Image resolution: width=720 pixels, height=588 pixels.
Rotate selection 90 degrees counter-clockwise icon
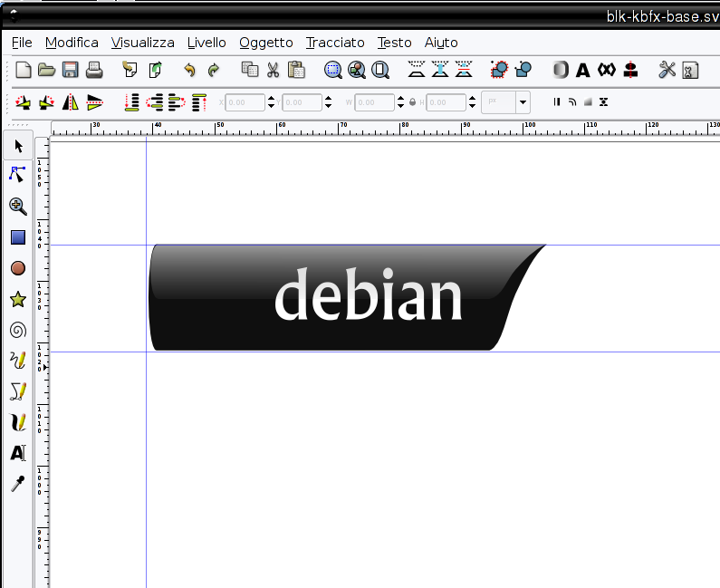[x=23, y=102]
